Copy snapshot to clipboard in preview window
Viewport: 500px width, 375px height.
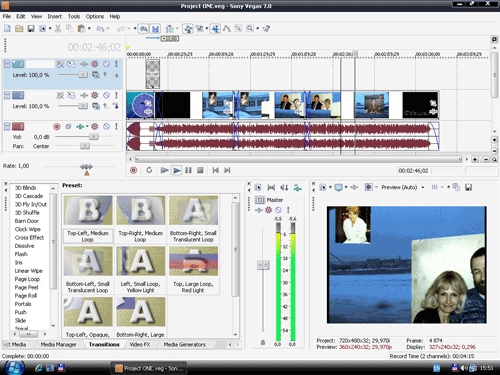point(456,187)
